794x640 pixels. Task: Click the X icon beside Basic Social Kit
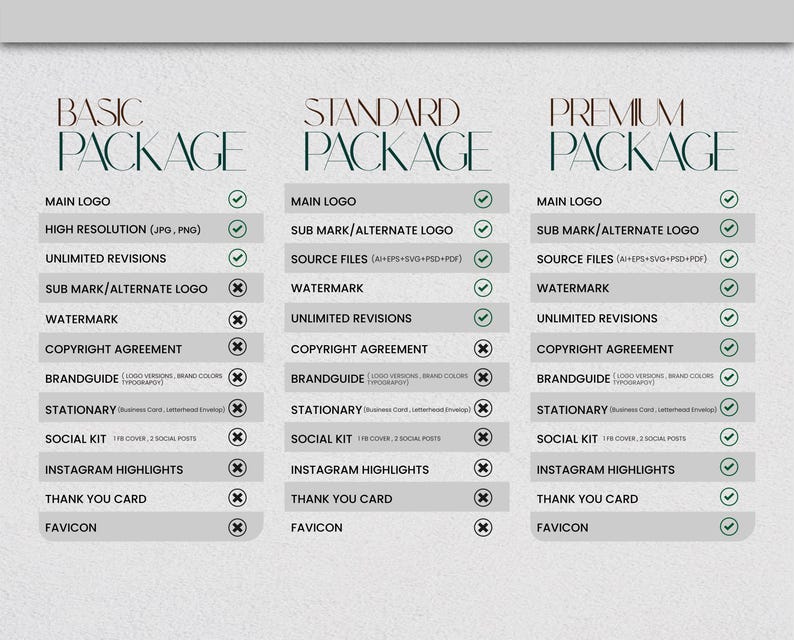(x=237, y=437)
